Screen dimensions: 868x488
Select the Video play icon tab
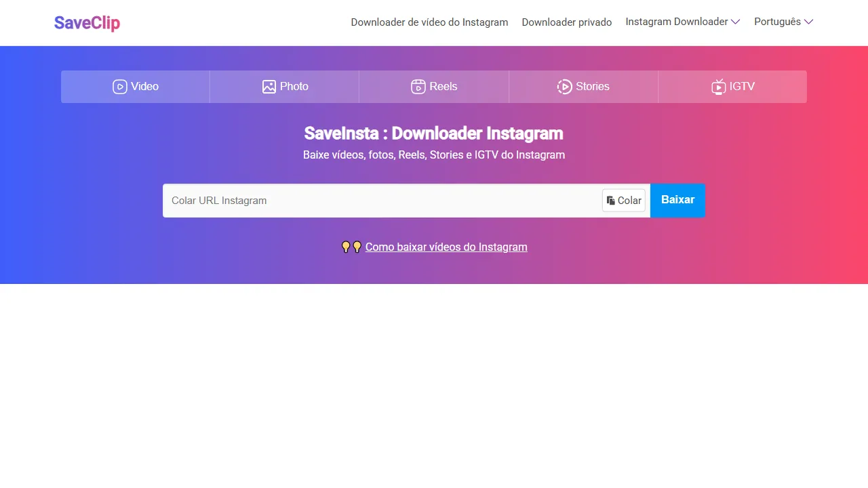(x=120, y=87)
